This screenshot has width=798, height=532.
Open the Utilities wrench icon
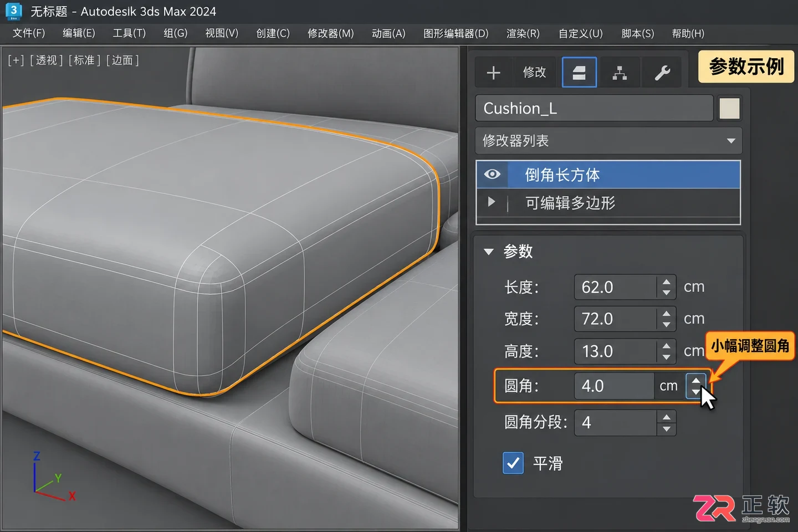[662, 73]
